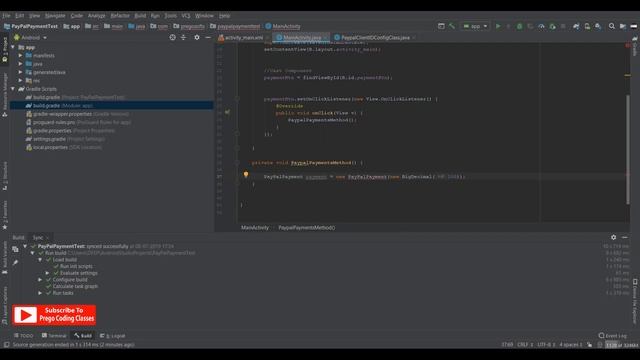Click the UTF-8 encoding status bar entry
The width and height of the screenshot is (640, 360).
[546, 345]
